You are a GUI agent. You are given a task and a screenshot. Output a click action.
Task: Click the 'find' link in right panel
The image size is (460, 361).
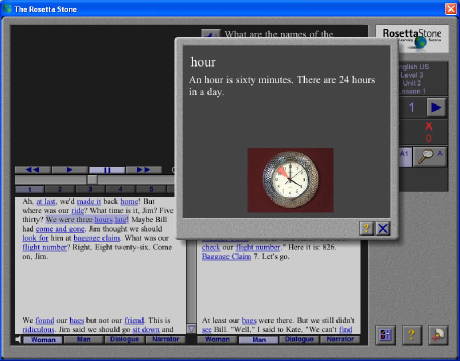[345, 329]
